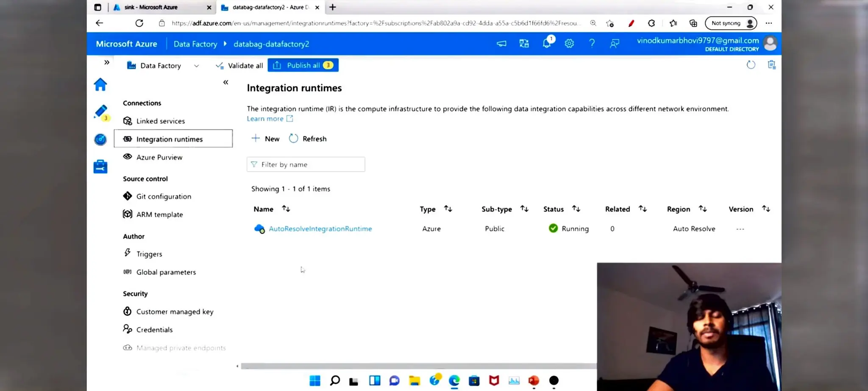Open the switch Data Factory icon

[524, 43]
